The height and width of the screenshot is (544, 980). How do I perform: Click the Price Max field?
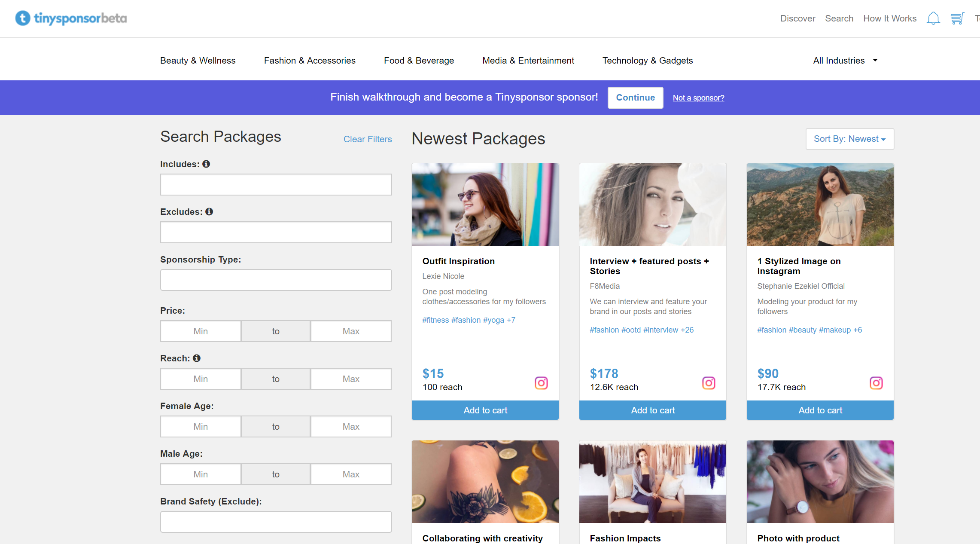tap(351, 331)
